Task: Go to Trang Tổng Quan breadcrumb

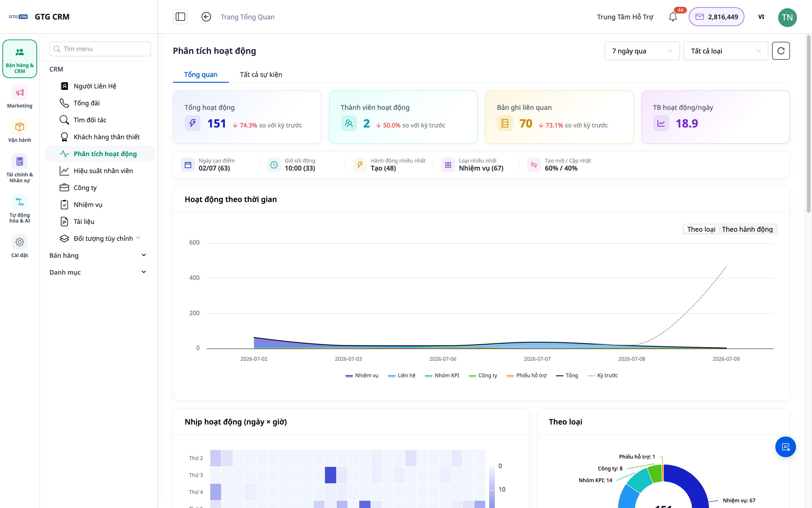Action: (247, 17)
